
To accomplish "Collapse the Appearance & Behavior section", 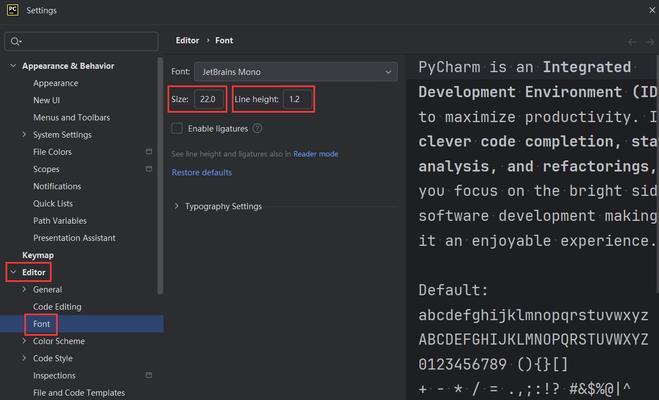I will pyautogui.click(x=13, y=66).
